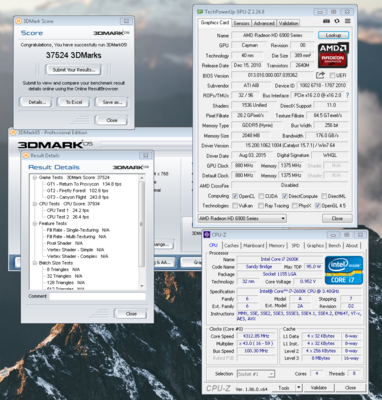Image resolution: width=382 pixels, height=400 pixels.
Task: Click the CPU-Z Tools button
Action: tap(284, 387)
